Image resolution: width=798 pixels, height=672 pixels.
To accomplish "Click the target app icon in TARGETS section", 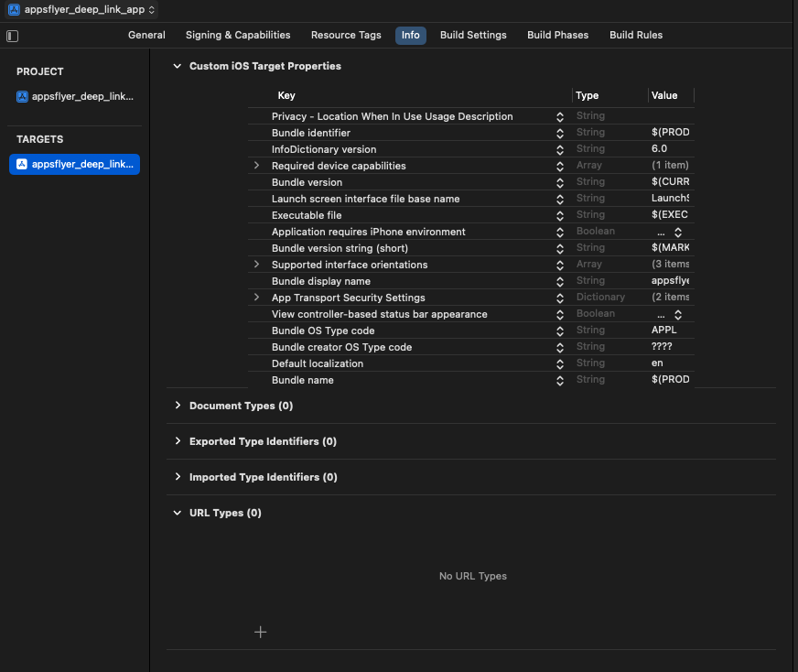I will point(22,164).
